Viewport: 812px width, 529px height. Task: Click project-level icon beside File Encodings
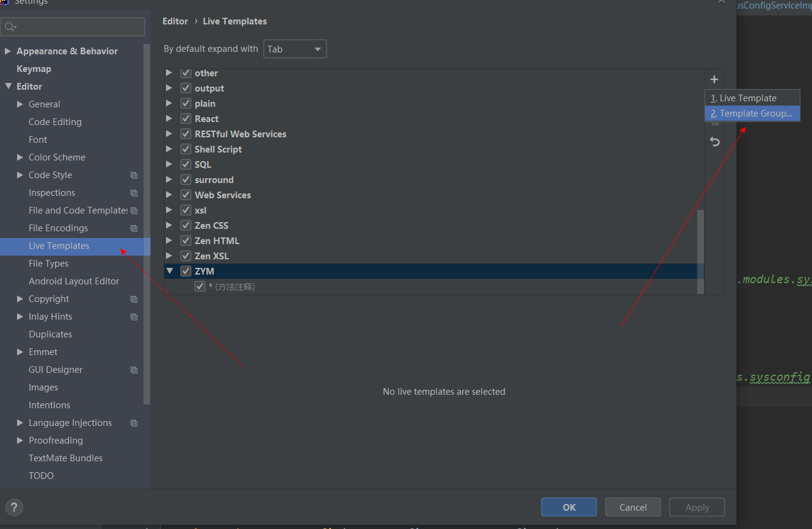tap(134, 228)
